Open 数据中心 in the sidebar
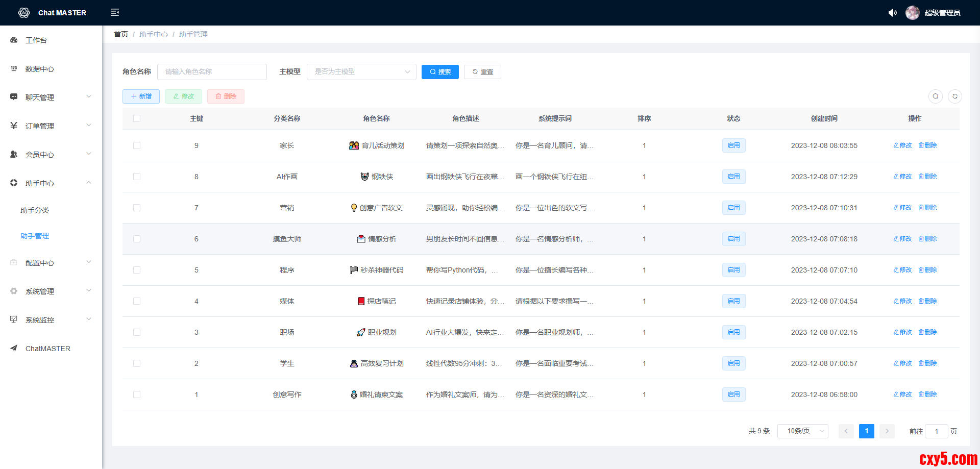 (x=40, y=69)
